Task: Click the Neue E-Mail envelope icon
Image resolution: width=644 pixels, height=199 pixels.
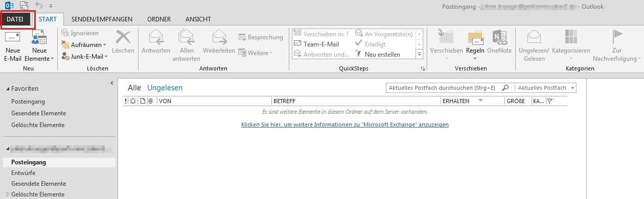Action: (x=12, y=38)
